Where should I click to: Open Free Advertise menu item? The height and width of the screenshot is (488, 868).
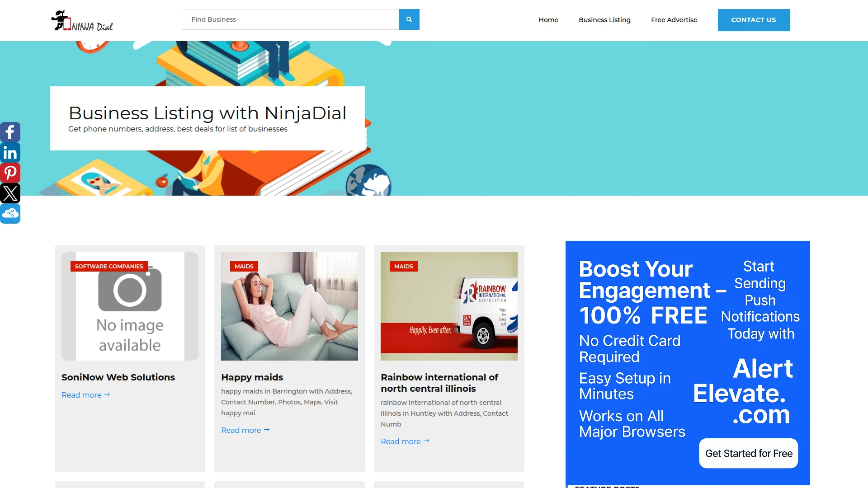(674, 20)
